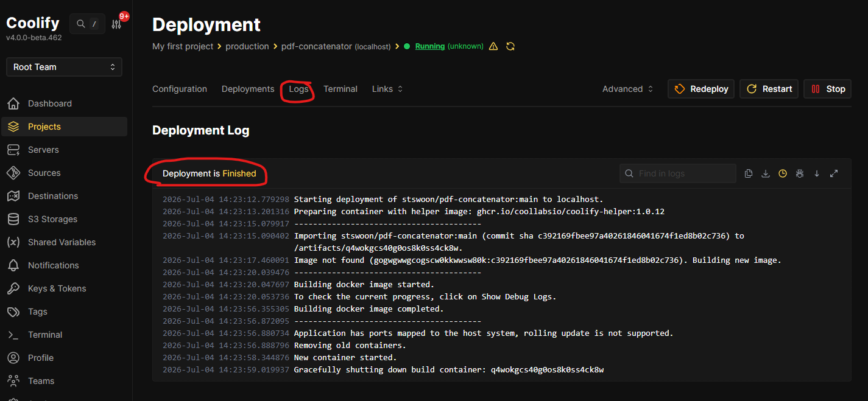Click the Stop button
Image resolution: width=868 pixels, height=401 pixels.
point(827,89)
